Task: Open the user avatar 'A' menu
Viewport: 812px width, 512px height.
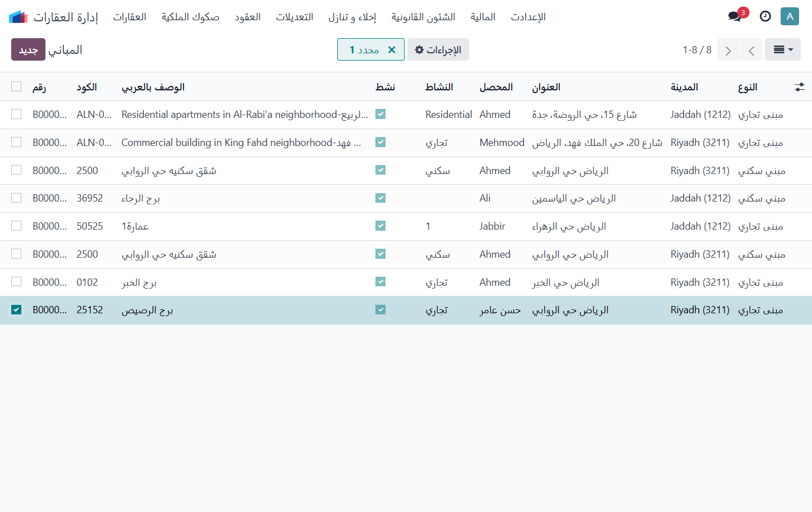Action: pyautogui.click(x=790, y=16)
